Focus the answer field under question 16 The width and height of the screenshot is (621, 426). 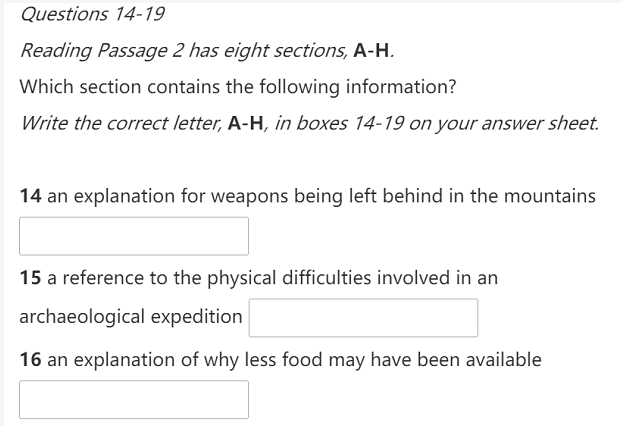(x=134, y=399)
